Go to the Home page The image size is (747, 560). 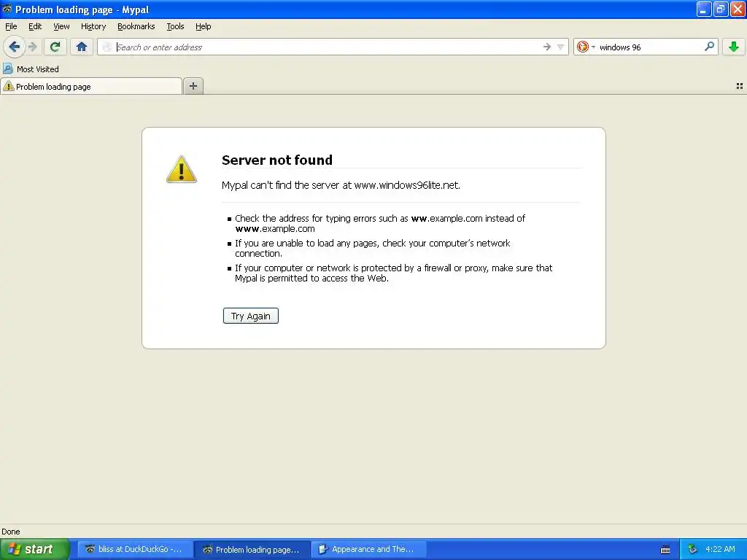pyautogui.click(x=82, y=47)
